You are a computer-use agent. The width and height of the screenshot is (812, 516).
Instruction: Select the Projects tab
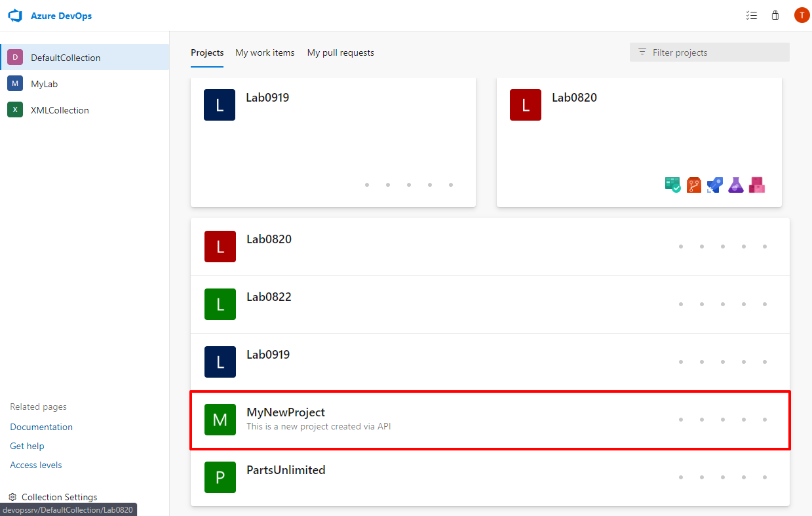click(207, 52)
